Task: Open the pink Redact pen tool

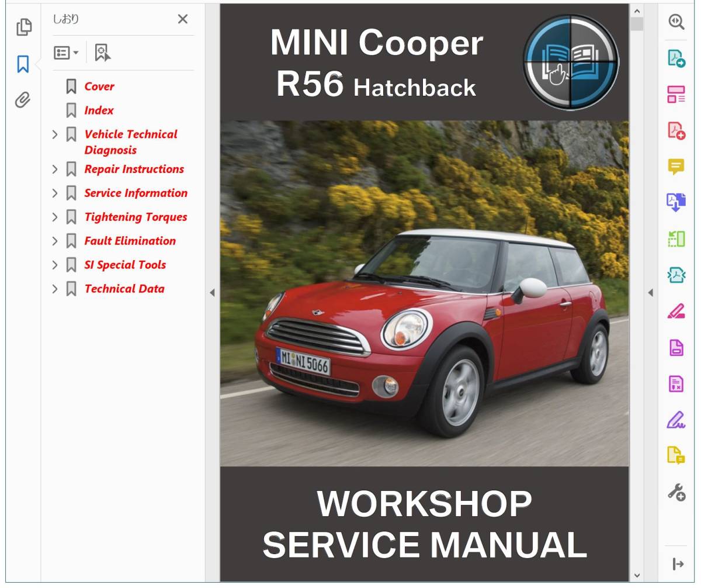Action: click(676, 311)
